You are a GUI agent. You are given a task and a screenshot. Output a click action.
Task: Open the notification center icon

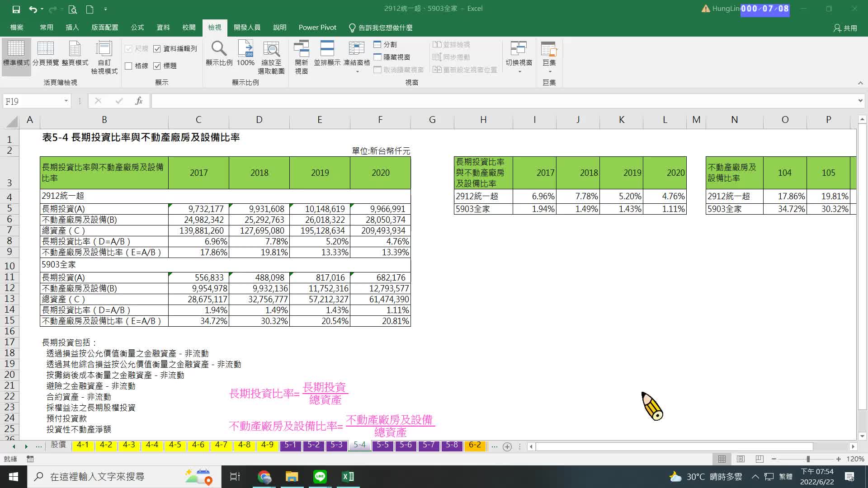point(849,477)
